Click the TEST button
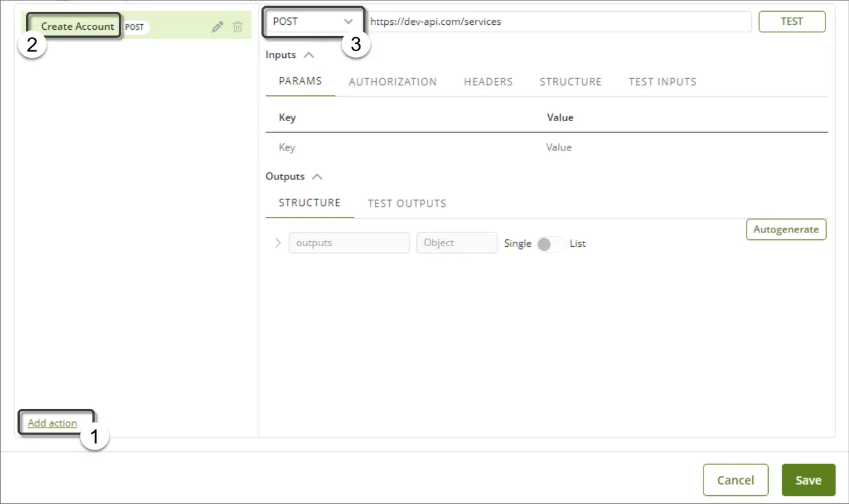 792,21
